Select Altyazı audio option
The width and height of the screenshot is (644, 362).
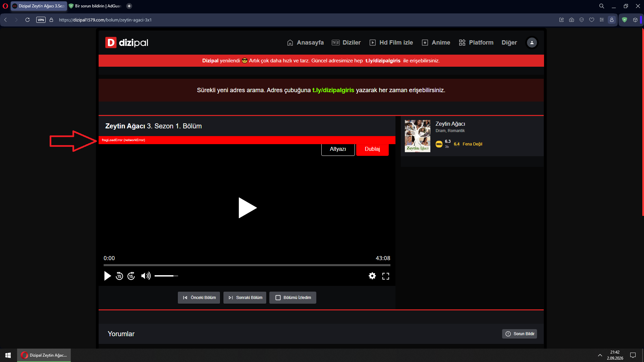338,149
